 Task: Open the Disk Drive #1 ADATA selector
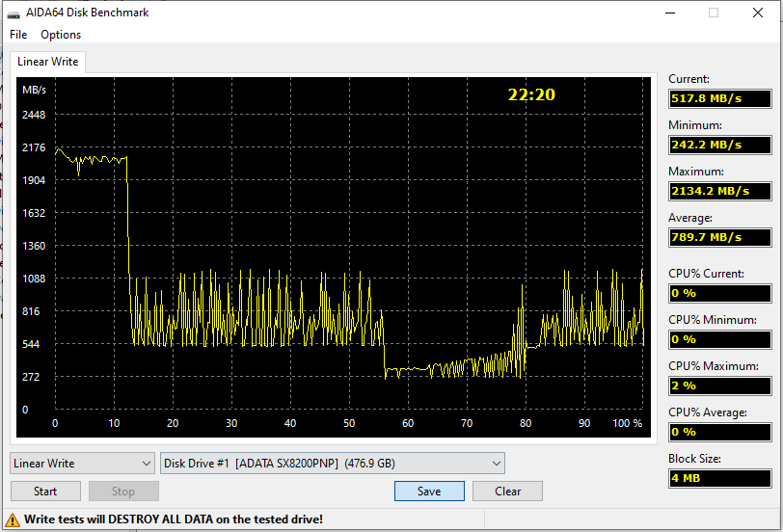click(333, 464)
